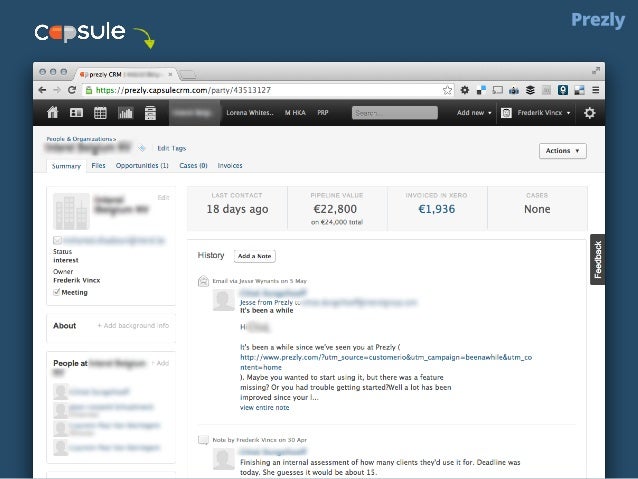Click the Buffer stacked layers extension icon
The width and height of the screenshot is (638, 479).
[x=530, y=90]
